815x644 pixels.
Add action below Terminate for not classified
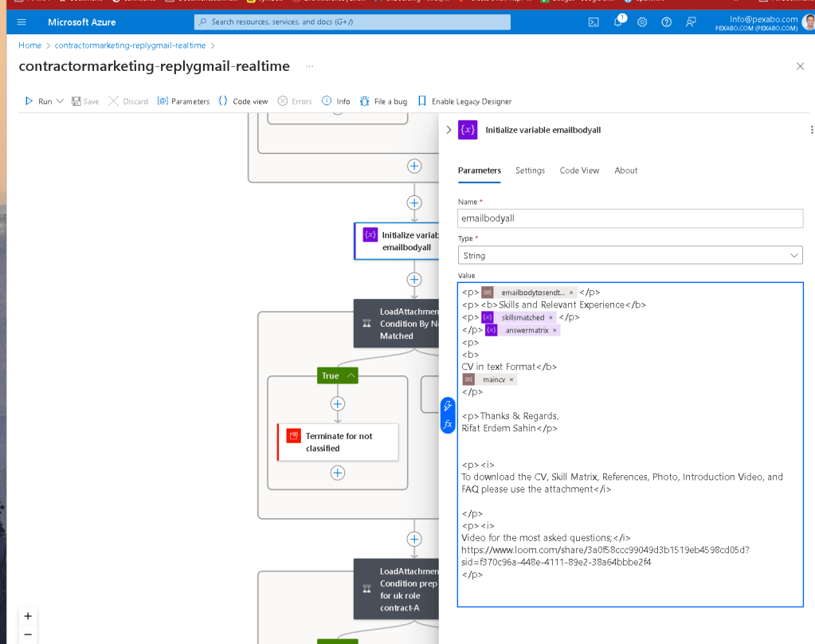[x=338, y=473]
